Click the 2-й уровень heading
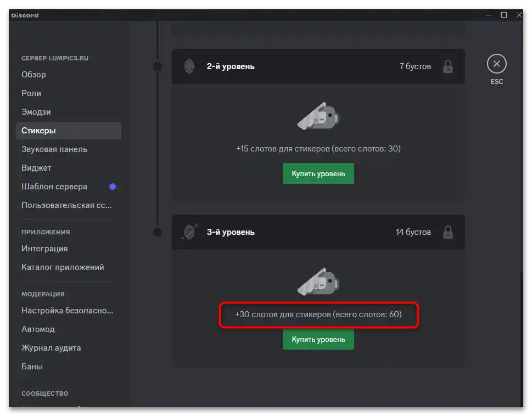 point(231,66)
